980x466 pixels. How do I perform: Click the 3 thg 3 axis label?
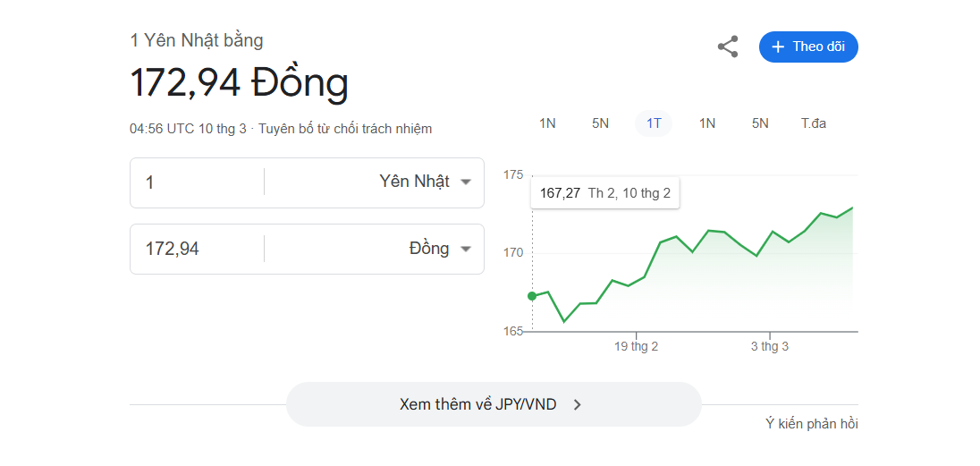pyautogui.click(x=769, y=346)
